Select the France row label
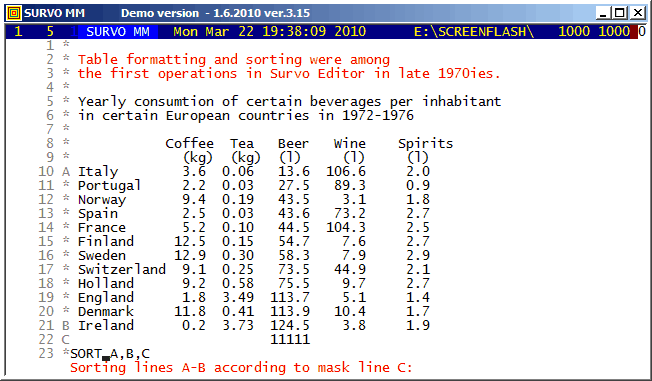652x381 pixels. click(x=102, y=228)
